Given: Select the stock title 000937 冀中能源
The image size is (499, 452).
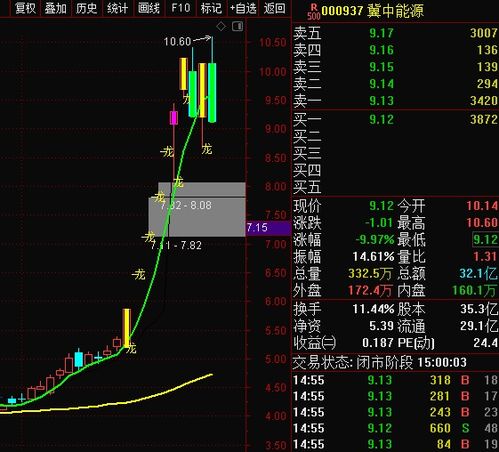Looking at the screenshot, I should point(373,11).
